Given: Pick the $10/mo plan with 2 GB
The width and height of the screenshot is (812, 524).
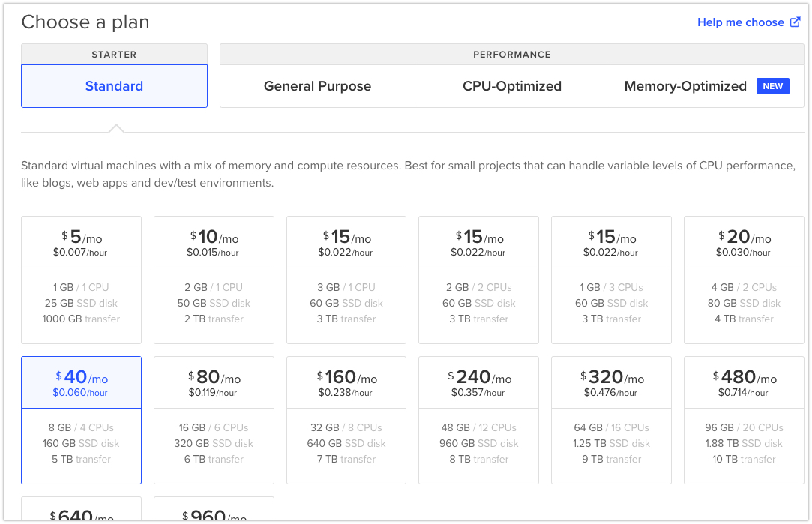Looking at the screenshot, I should click(214, 280).
